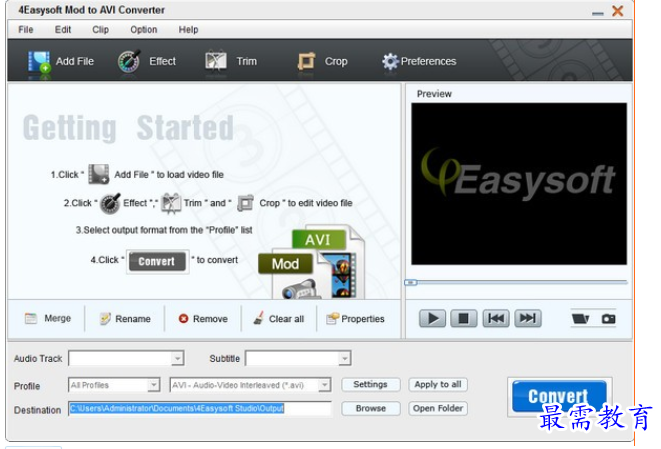
Task: Close the converter window
Action: [618, 11]
